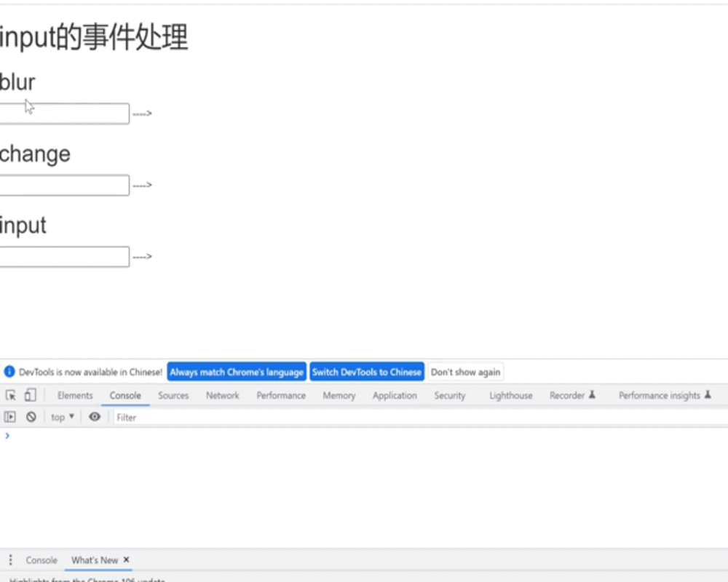Open the Sources tab

173,396
